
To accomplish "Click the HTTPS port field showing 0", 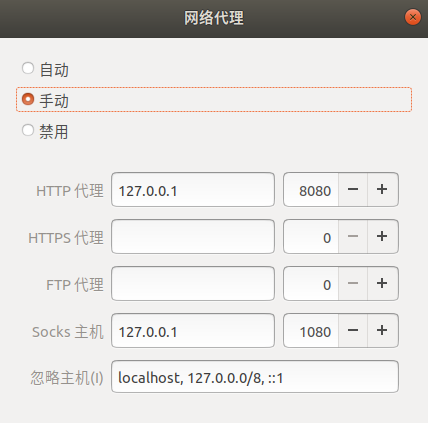I will [x=311, y=237].
